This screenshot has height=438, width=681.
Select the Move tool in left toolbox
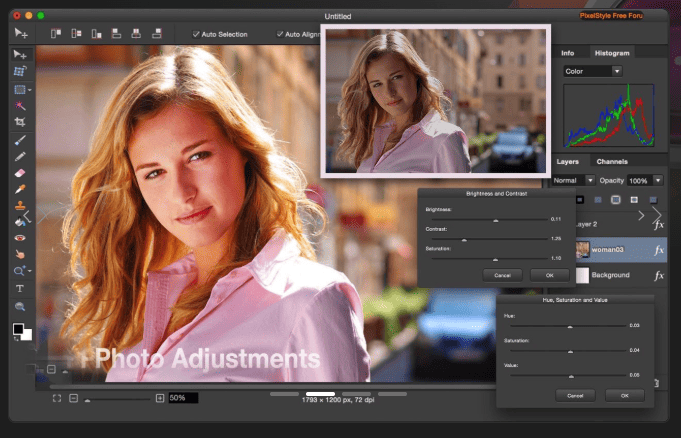20,54
